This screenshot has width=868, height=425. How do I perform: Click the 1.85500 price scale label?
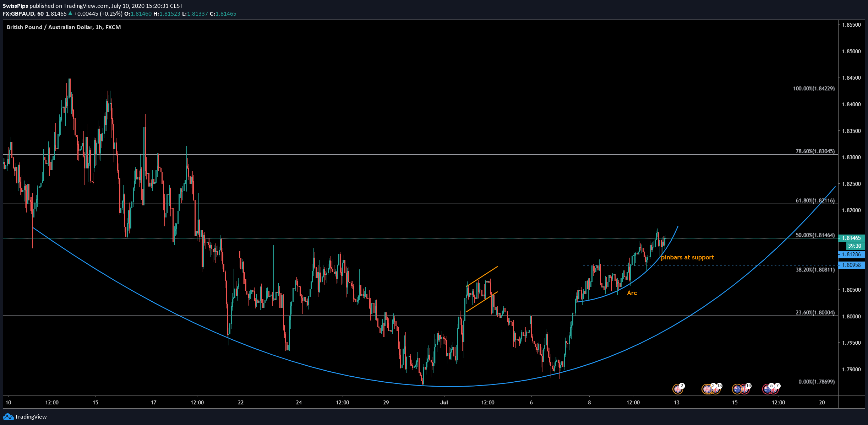click(851, 25)
